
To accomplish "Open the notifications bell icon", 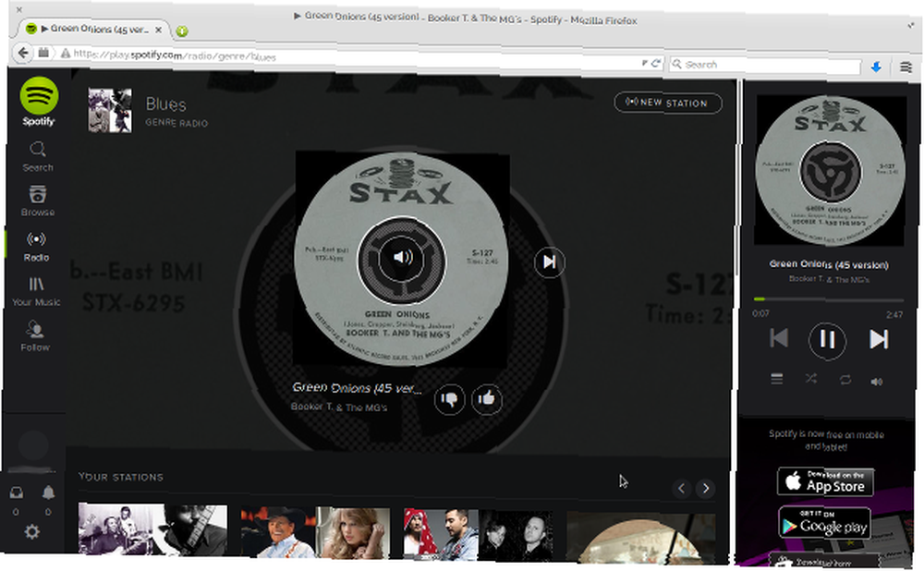I will [x=48, y=492].
